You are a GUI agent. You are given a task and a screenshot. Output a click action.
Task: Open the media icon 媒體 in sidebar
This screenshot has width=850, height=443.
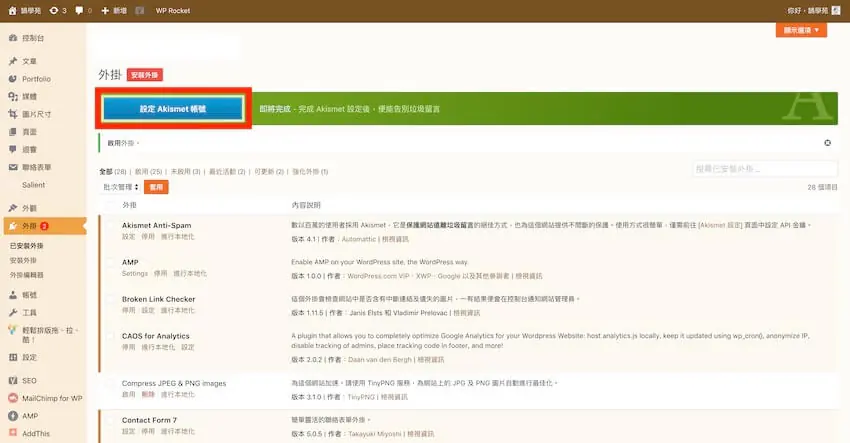coord(13,97)
